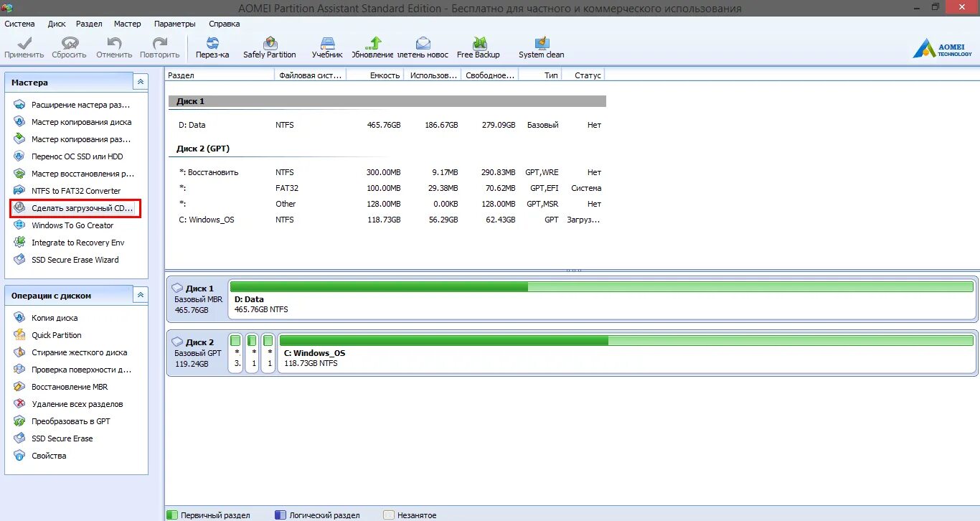Open the Учебник (Tutorial) toolbar icon
The height and width of the screenshot is (521, 980).
tap(327, 47)
